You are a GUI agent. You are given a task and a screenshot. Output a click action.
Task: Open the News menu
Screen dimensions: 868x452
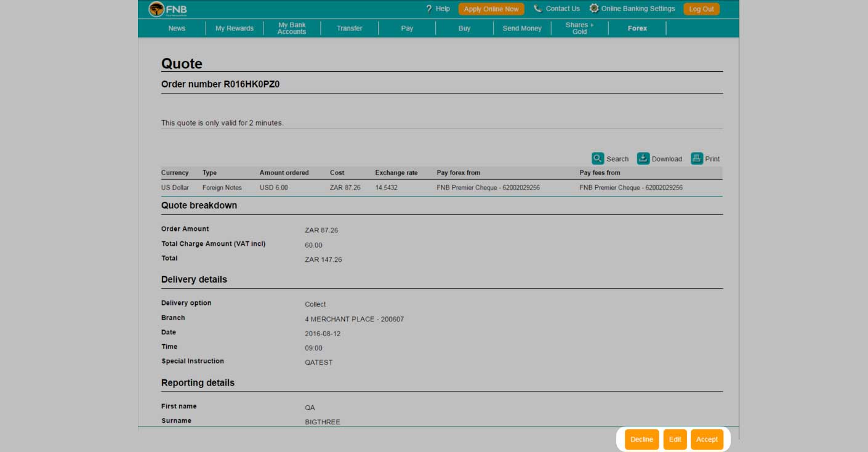[x=177, y=28]
